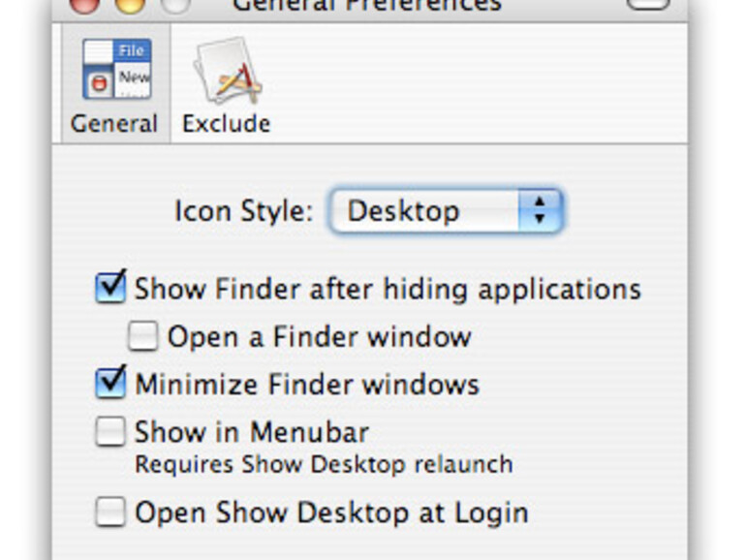746x560 pixels.
Task: Click the Requires Show Desktop relaunch note
Action: click(x=324, y=464)
